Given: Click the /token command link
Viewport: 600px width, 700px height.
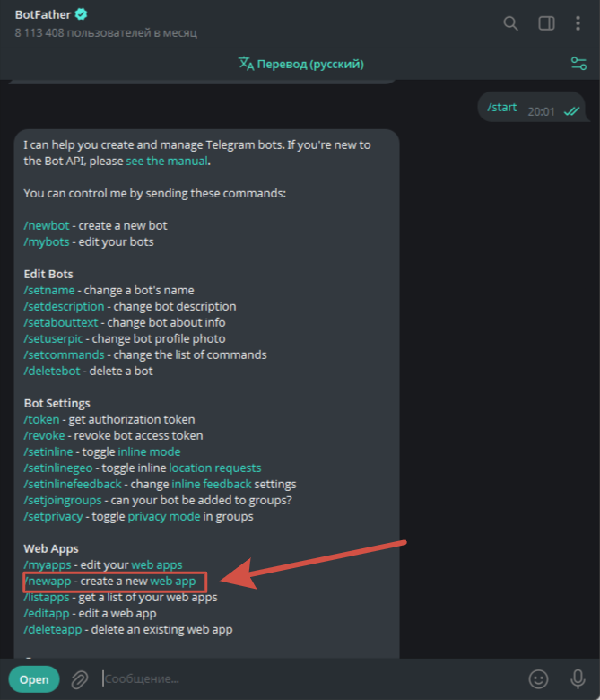Looking at the screenshot, I should pyautogui.click(x=41, y=419).
